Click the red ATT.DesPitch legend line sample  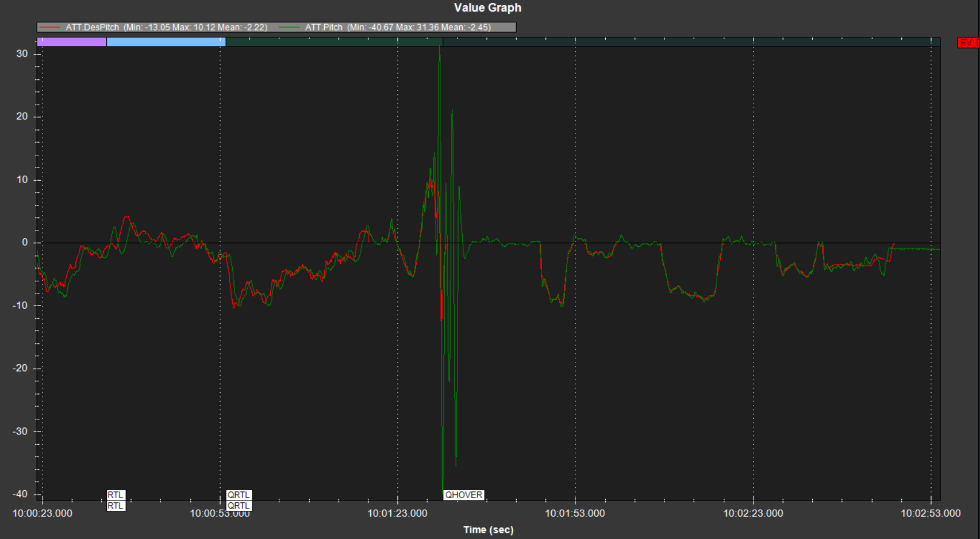(x=50, y=27)
